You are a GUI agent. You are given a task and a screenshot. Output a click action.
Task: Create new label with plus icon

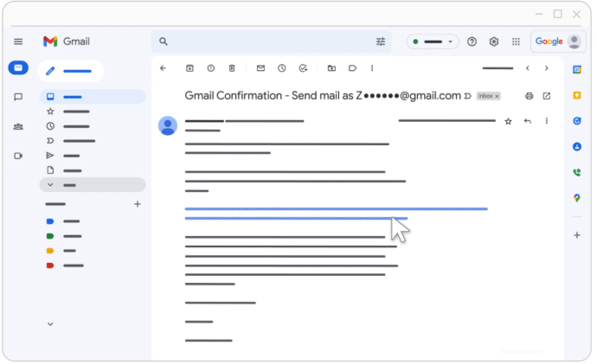point(138,204)
